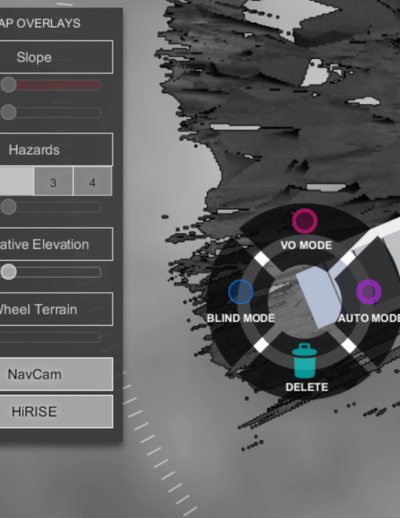Click the second Slope slider handle
Viewport: 400px width, 518px height.
tap(8, 112)
